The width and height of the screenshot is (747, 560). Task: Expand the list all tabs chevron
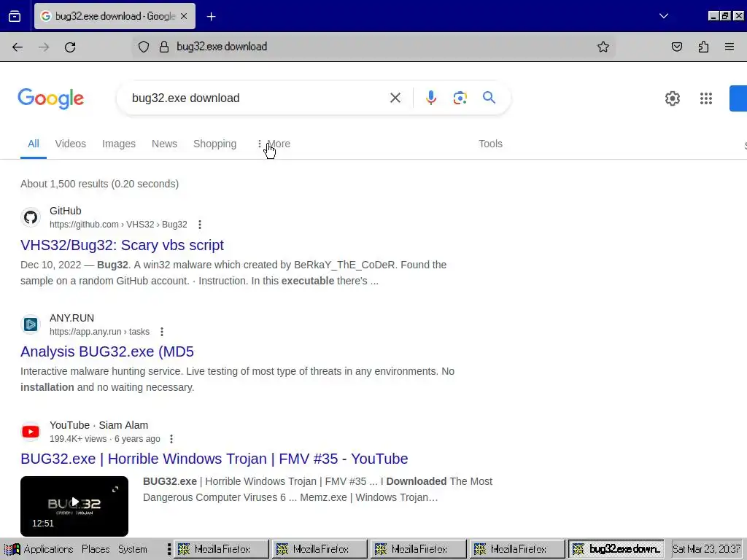tap(663, 16)
